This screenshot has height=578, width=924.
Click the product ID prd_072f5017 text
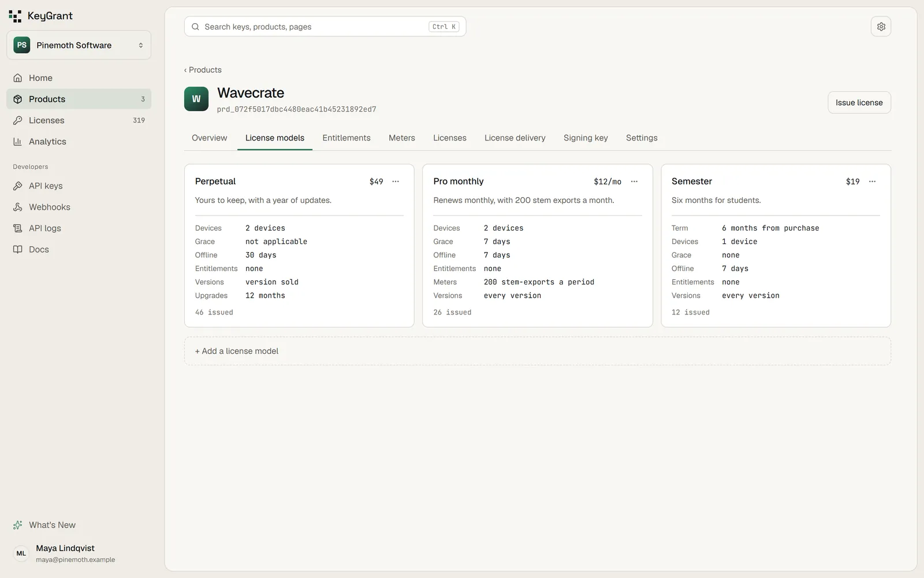coord(297,109)
